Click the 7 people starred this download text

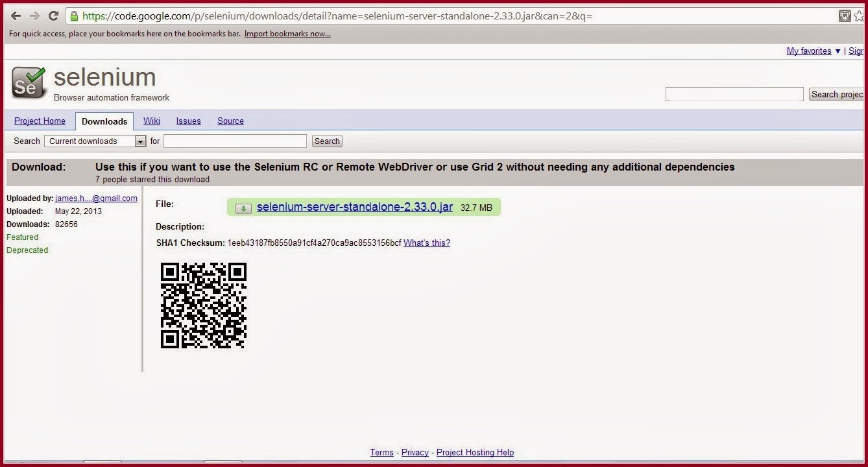pyautogui.click(x=152, y=180)
